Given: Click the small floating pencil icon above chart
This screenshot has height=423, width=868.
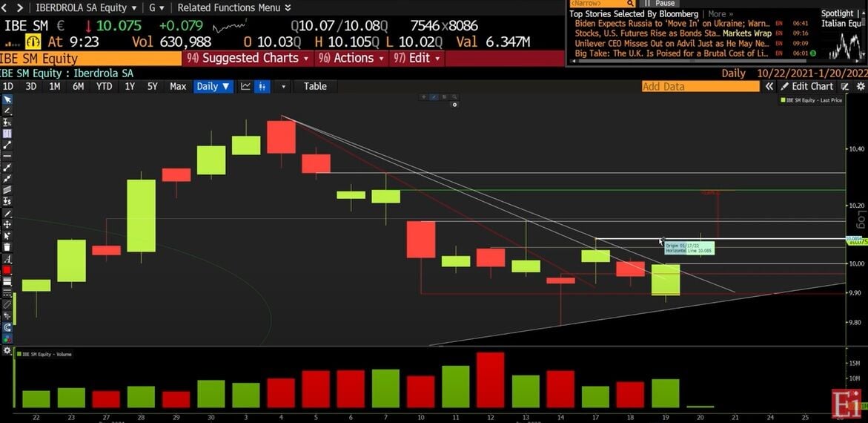Looking at the screenshot, I should click(x=434, y=97).
